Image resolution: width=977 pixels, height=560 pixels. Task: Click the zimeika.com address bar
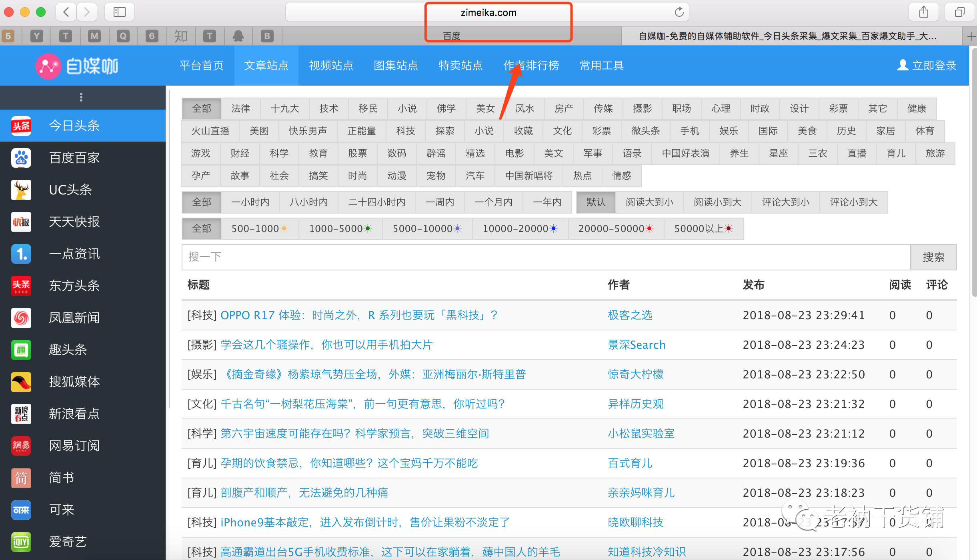487,12
